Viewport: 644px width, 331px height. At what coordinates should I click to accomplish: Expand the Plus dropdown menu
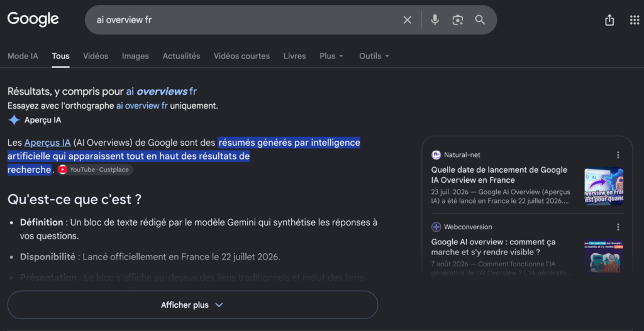click(x=331, y=56)
